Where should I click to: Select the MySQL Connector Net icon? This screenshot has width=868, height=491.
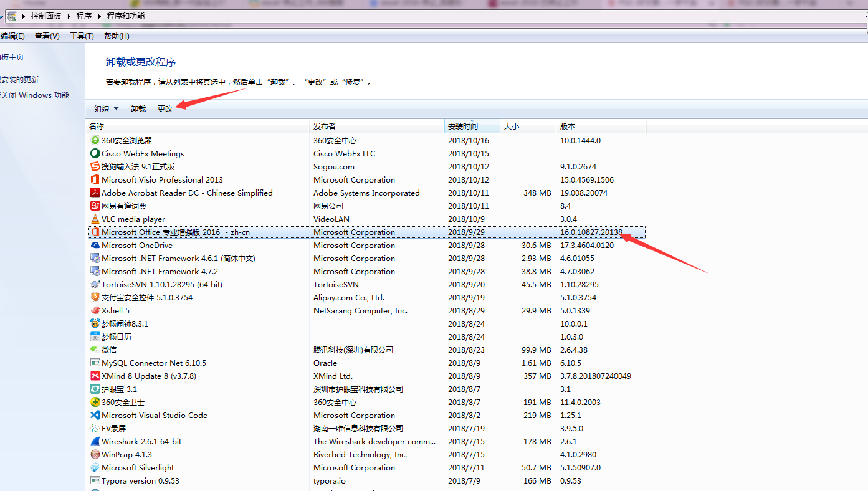[x=95, y=363]
